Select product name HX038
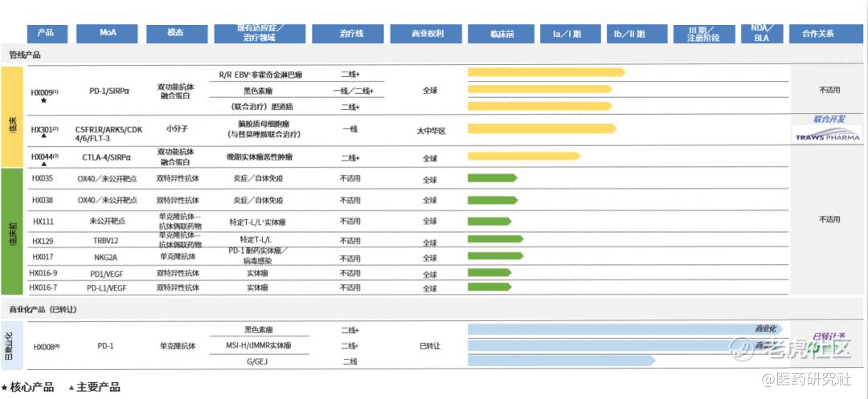Image resolution: width=868 pixels, height=399 pixels. pos(42,200)
